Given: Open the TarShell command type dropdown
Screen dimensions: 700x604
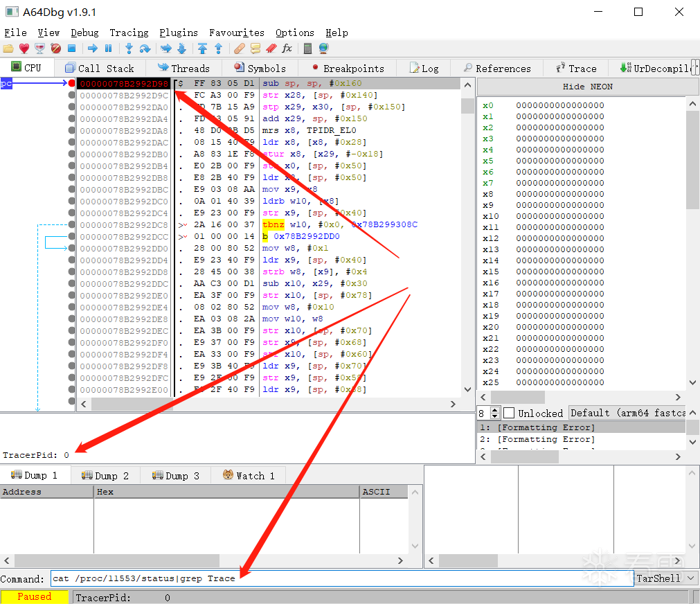Looking at the screenshot, I should coord(666,578).
